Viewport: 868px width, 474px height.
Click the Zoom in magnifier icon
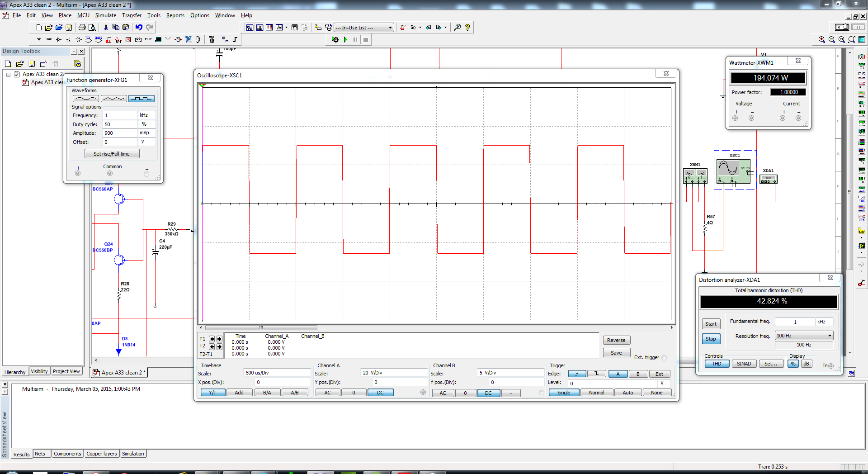822,40
